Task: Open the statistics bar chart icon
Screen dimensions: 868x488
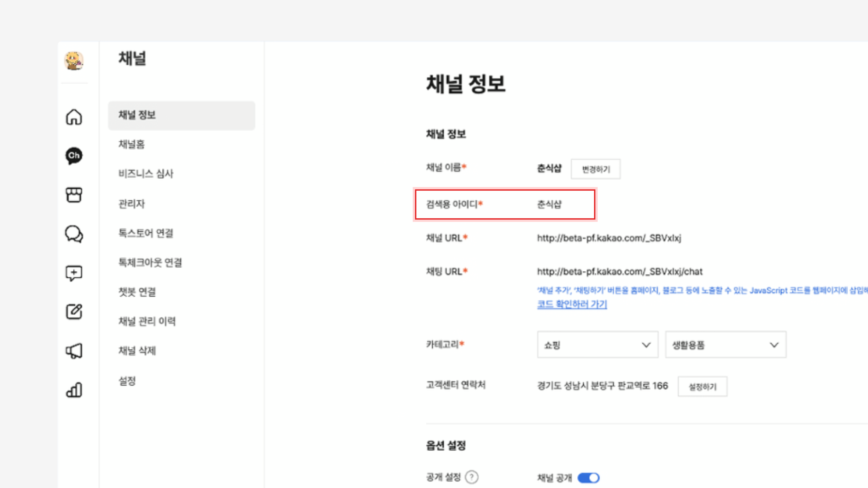Action: click(74, 390)
